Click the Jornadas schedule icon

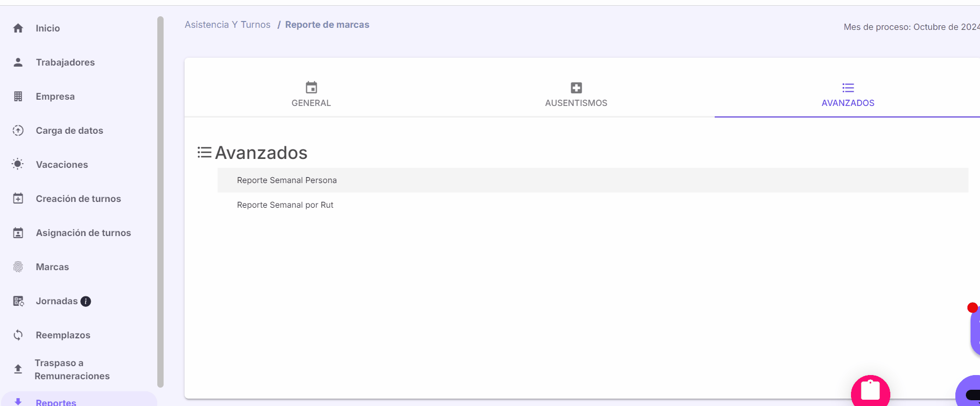(18, 301)
